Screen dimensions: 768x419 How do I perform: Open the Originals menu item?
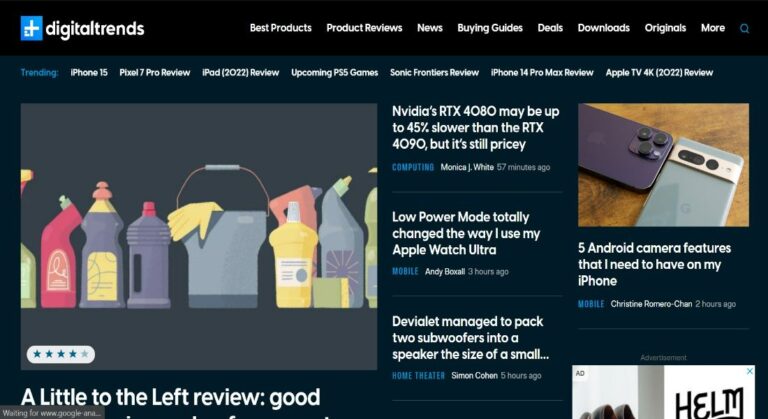pyautogui.click(x=665, y=28)
